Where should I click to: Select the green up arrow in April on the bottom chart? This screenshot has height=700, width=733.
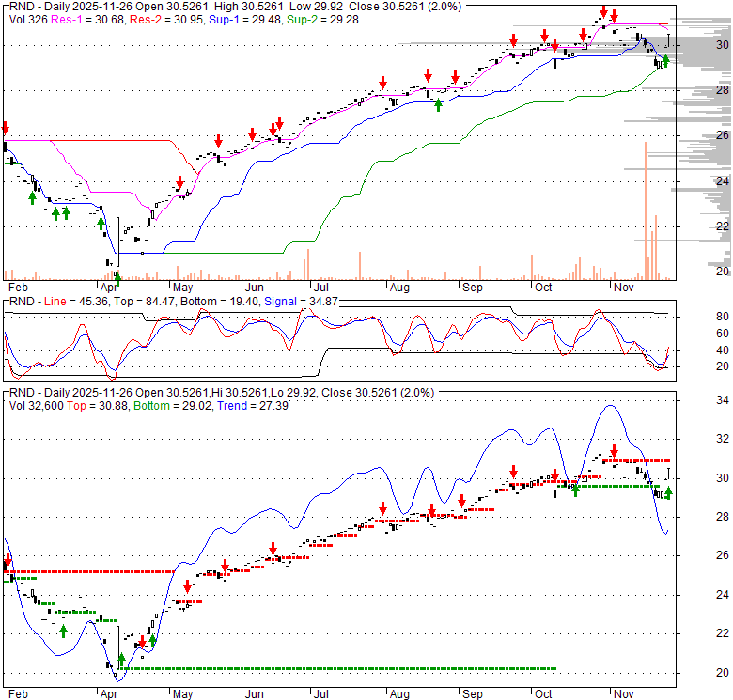coord(121,660)
